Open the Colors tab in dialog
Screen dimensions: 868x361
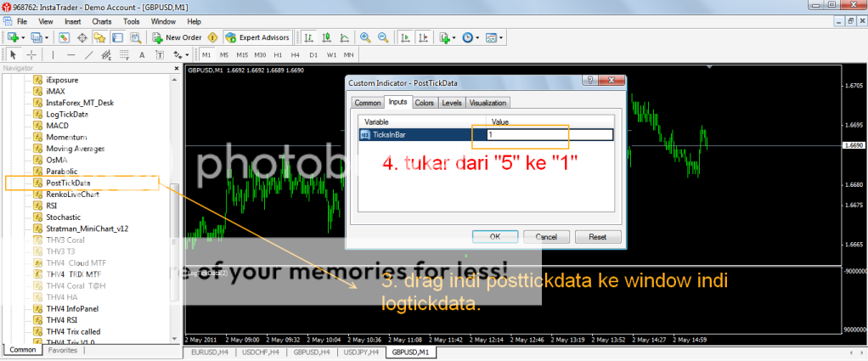(424, 103)
